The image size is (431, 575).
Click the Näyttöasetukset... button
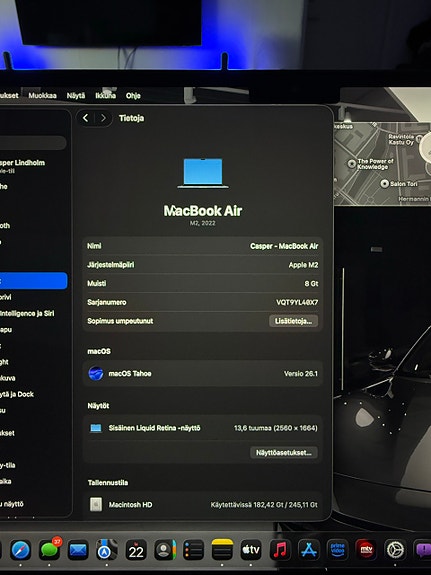284,453
